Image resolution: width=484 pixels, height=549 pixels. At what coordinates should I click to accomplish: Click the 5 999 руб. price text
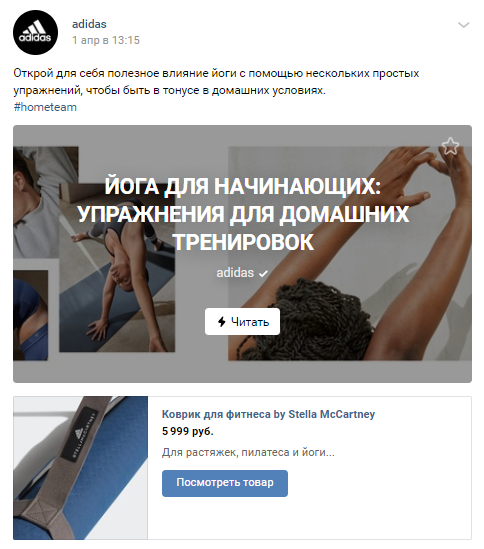[x=188, y=431]
